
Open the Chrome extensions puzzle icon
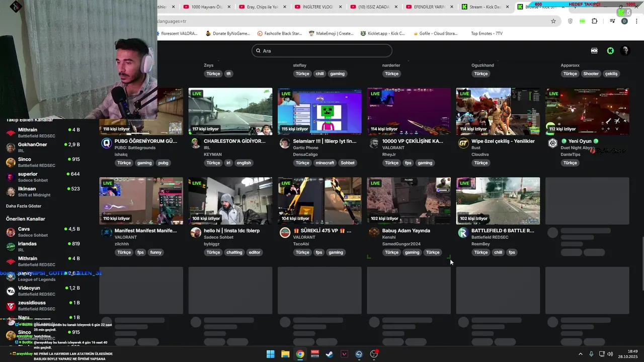click(595, 21)
